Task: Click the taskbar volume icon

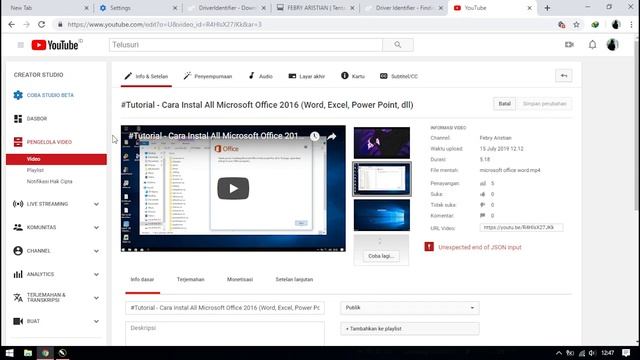Action: 592,353
